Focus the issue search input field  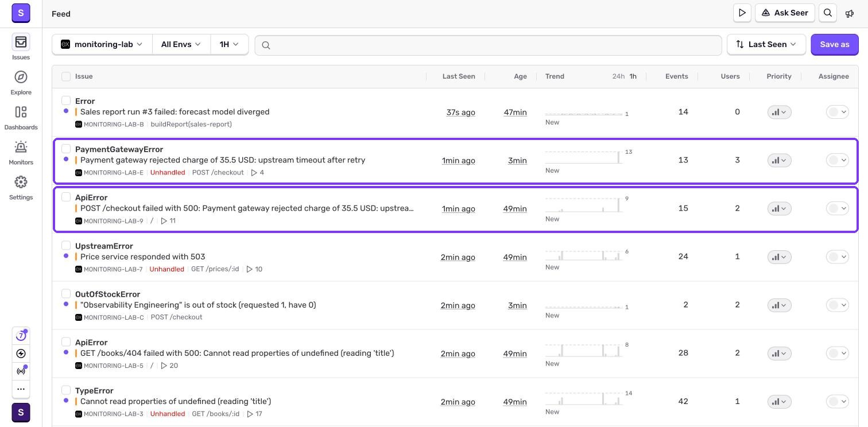488,45
